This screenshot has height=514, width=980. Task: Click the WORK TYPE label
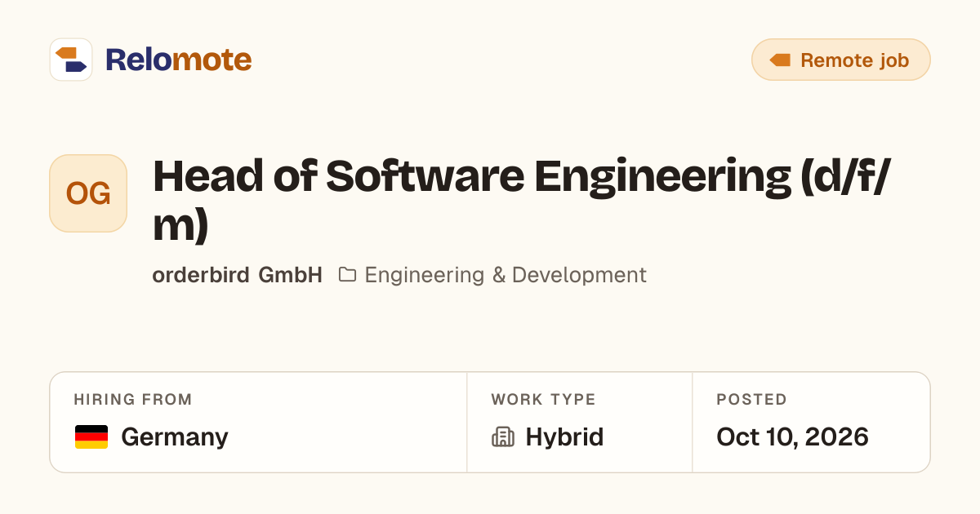[x=543, y=400]
